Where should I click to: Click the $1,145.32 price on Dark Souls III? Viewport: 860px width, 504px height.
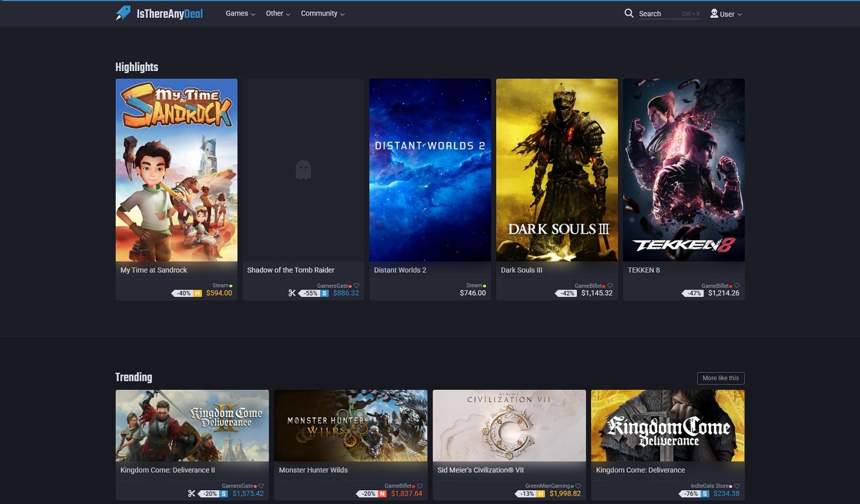click(597, 293)
